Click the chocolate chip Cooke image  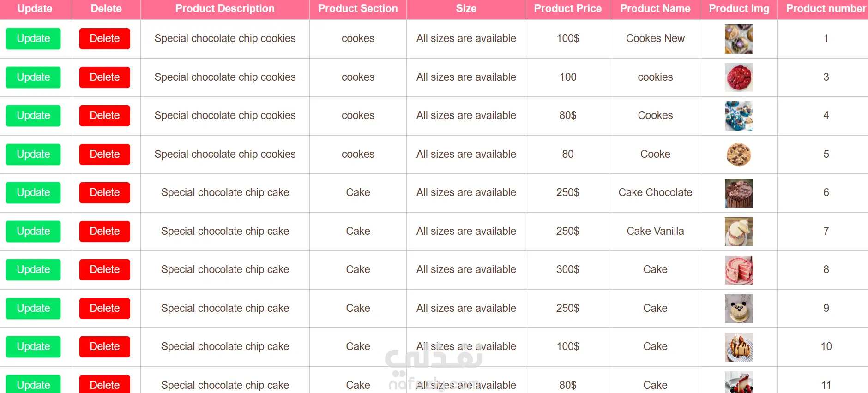[739, 155]
